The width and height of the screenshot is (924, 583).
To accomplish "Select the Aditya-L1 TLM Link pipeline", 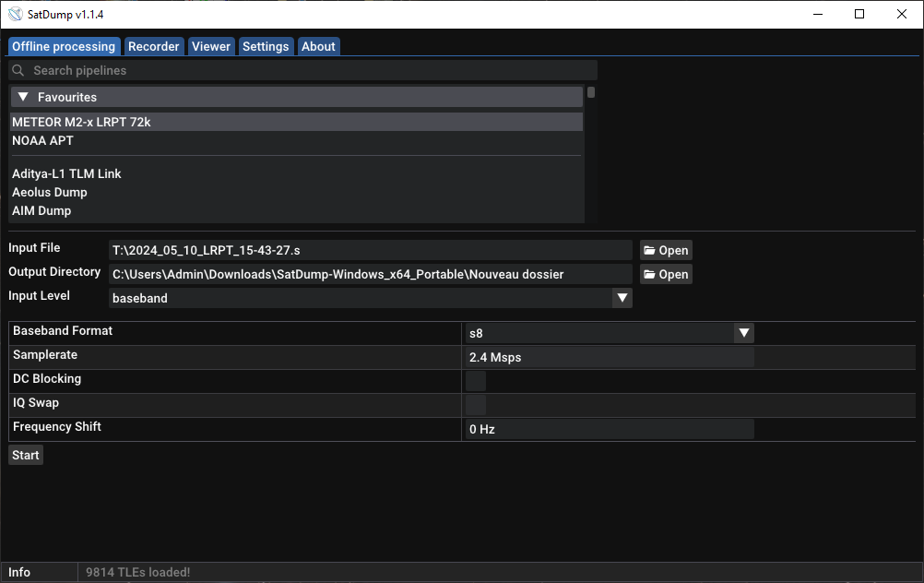I will pos(66,173).
